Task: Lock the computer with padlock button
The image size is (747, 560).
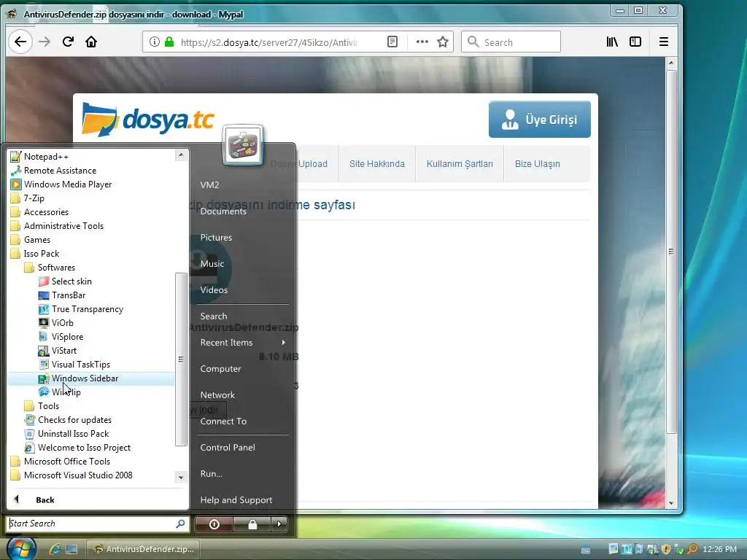Action: coord(252,524)
